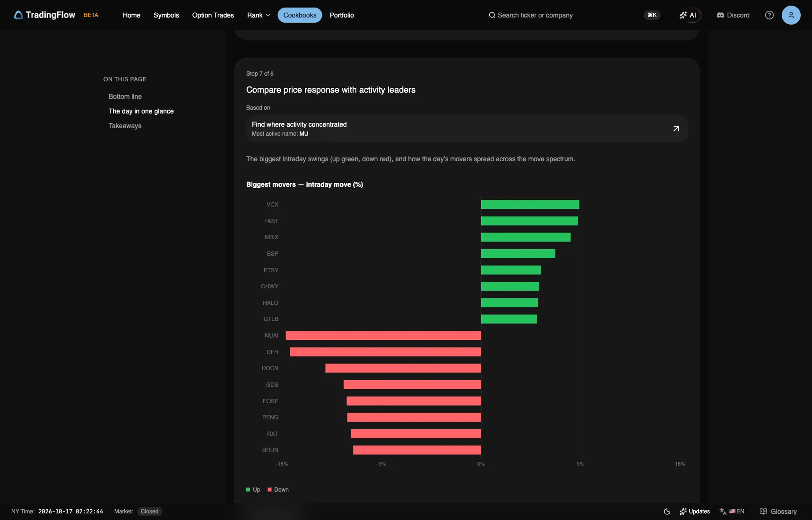Open the Symbols page

[166, 15]
